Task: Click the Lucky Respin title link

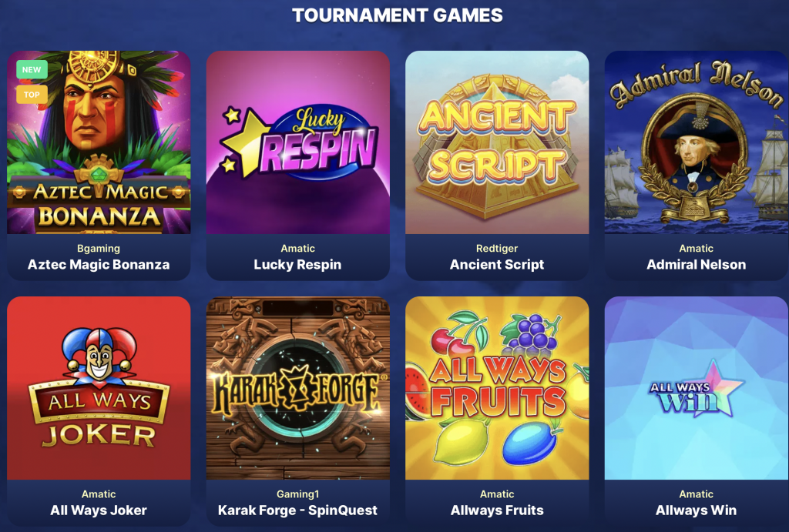Action: tap(297, 265)
